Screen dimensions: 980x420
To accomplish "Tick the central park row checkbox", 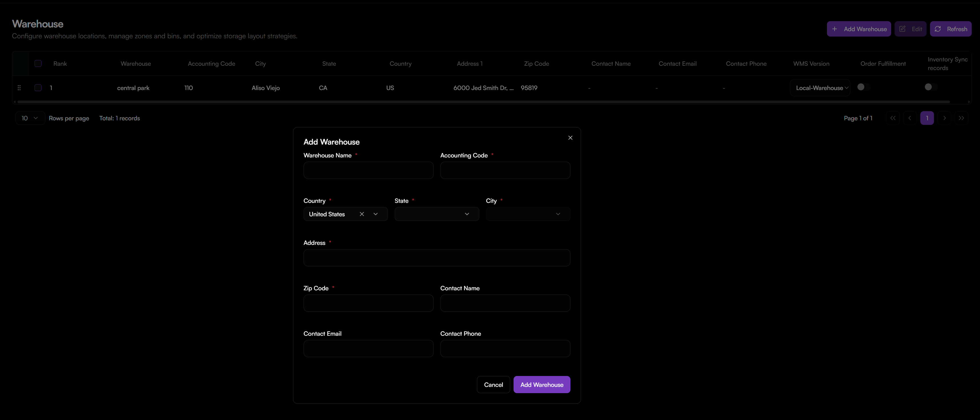I will [38, 88].
